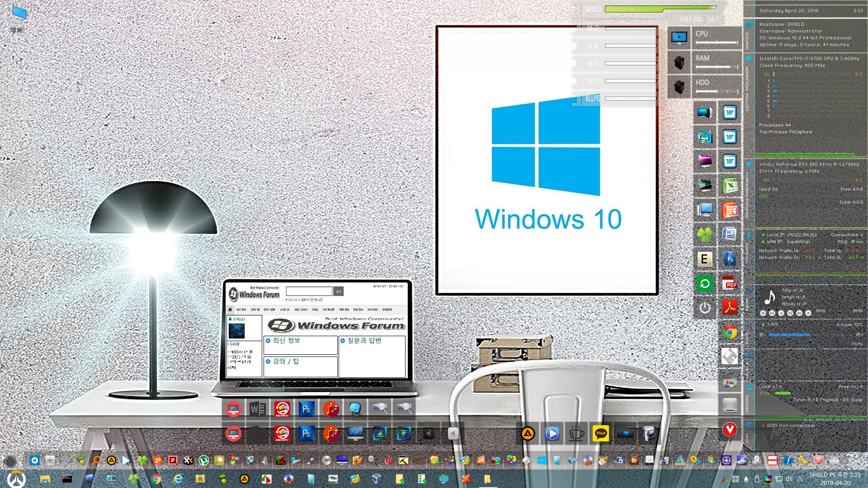Click the 질문과 답변 link on the laptop wallpaper
Image resolution: width=868 pixels, height=488 pixels.
(364, 340)
